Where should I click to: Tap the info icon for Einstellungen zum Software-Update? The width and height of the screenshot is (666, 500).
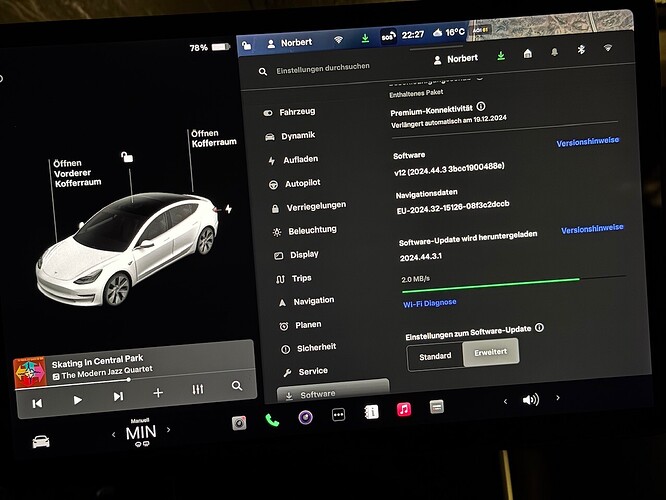(539, 328)
